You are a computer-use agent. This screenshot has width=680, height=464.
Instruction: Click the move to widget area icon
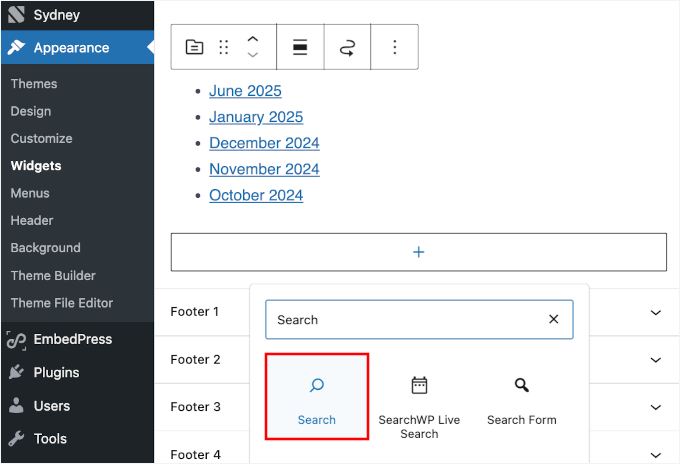347,47
